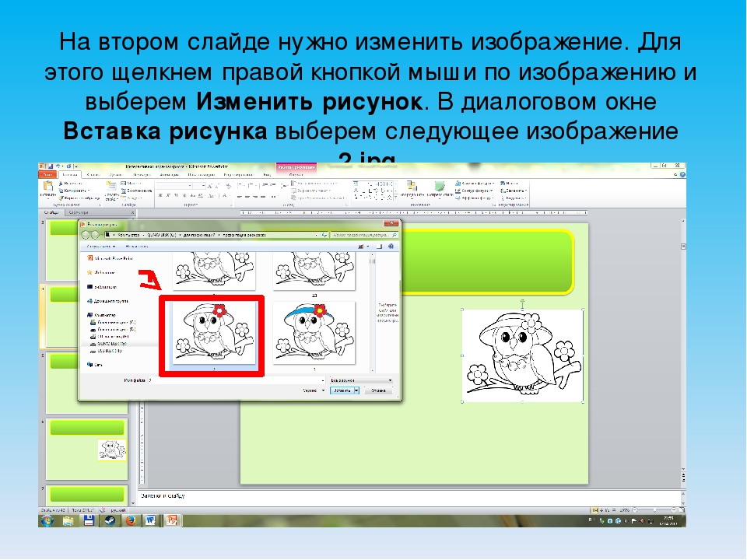The height and width of the screenshot is (560, 747).
Task: Show the preview pane icon in the dialog
Action: 379,247
